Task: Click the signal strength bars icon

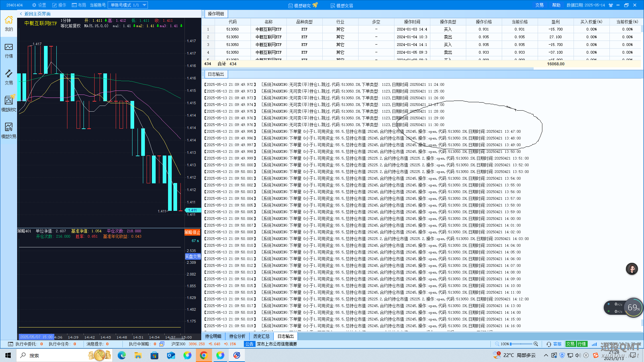Action: (594, 344)
